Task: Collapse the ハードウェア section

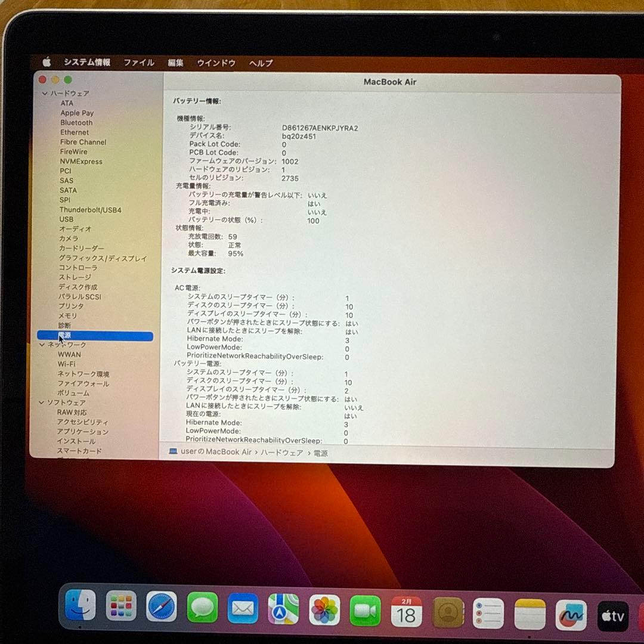Action: coord(45,93)
